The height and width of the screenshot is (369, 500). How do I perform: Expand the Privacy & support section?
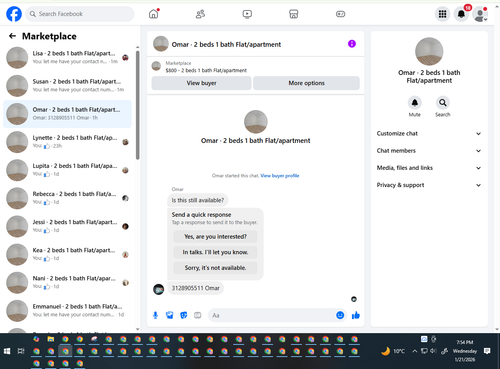point(429,185)
